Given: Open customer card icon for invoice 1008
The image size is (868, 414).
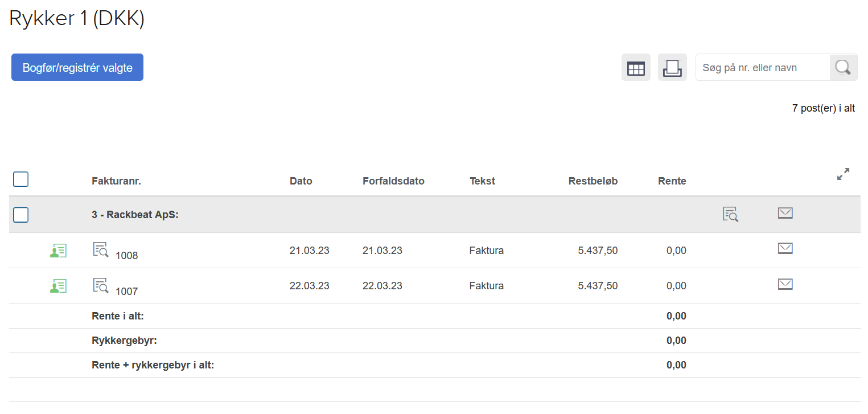Looking at the screenshot, I should (58, 251).
